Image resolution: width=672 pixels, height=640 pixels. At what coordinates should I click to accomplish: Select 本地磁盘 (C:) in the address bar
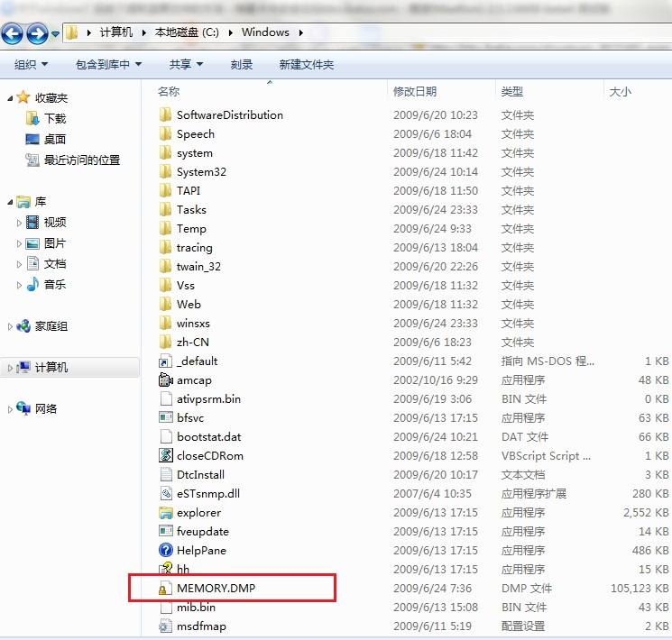coord(187,32)
